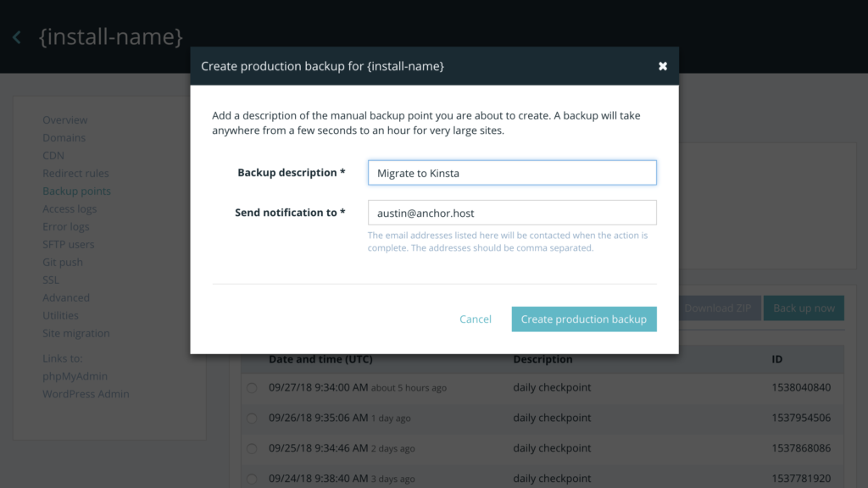Screen dimensions: 868x488
Task: Open Redirect rules in the sidebar
Action: 75,174
